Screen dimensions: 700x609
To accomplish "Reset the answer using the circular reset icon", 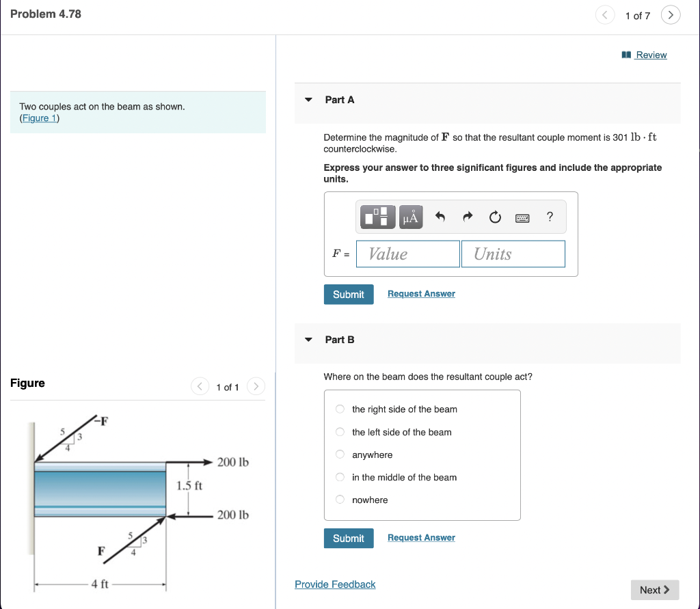I will coord(494,217).
